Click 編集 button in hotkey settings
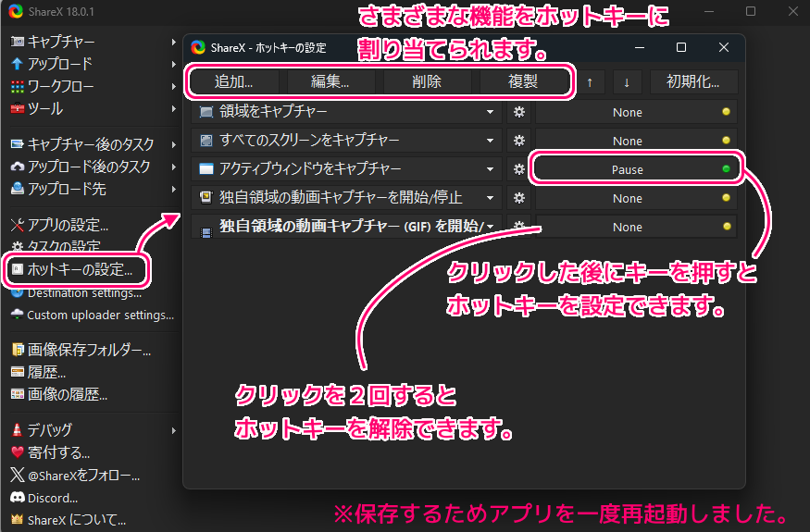810x532 pixels. [x=330, y=81]
